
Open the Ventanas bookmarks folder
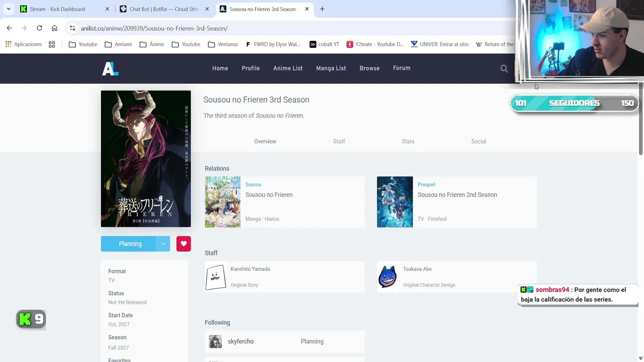(223, 44)
